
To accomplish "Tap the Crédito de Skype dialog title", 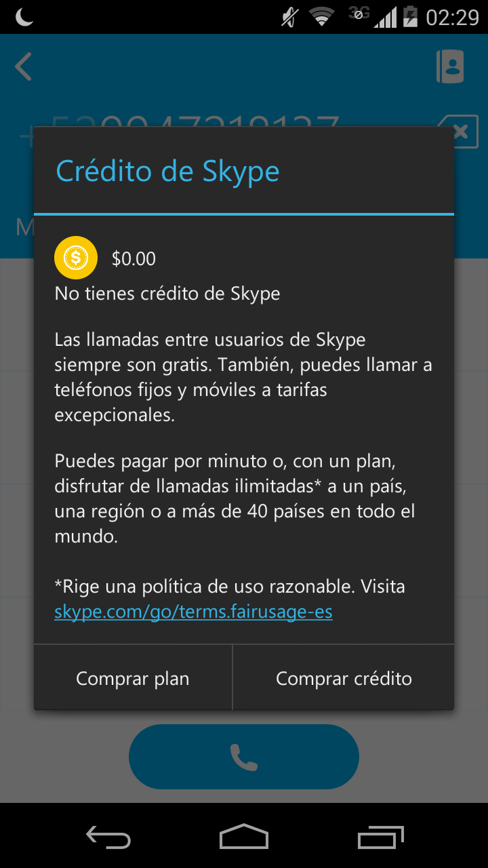I will coord(167,171).
